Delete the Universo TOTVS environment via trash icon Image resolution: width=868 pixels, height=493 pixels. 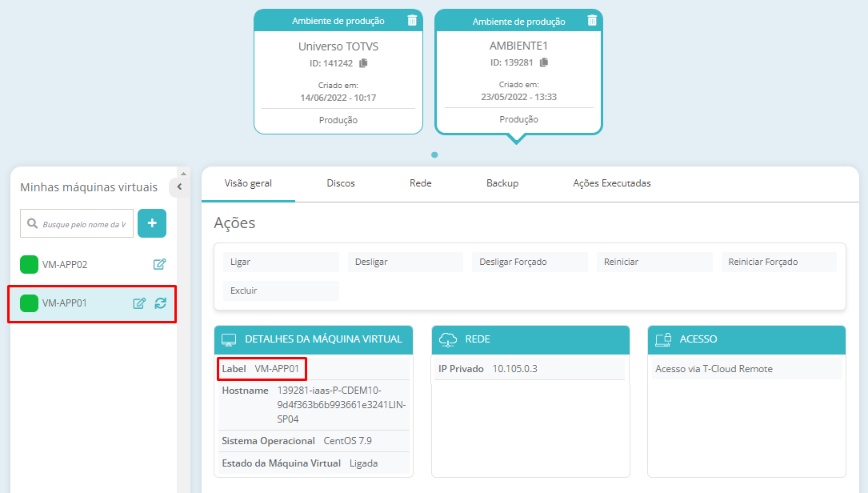tap(412, 21)
